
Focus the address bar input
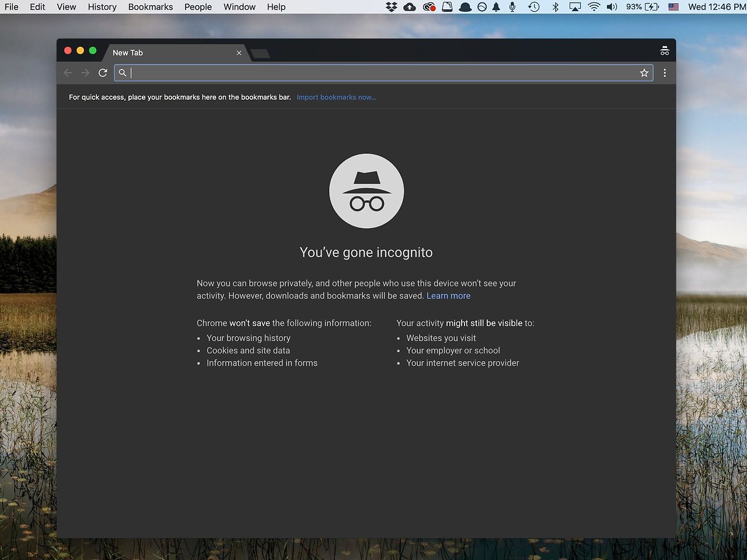(383, 73)
